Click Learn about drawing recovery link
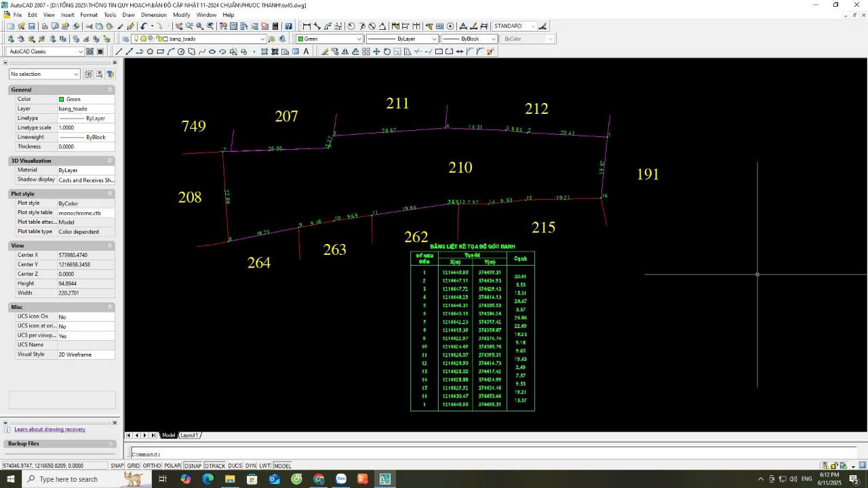 tap(50, 429)
